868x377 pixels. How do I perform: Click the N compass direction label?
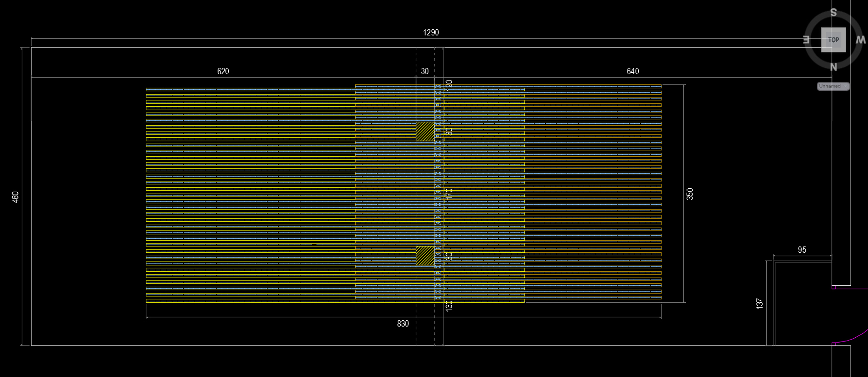click(x=834, y=67)
